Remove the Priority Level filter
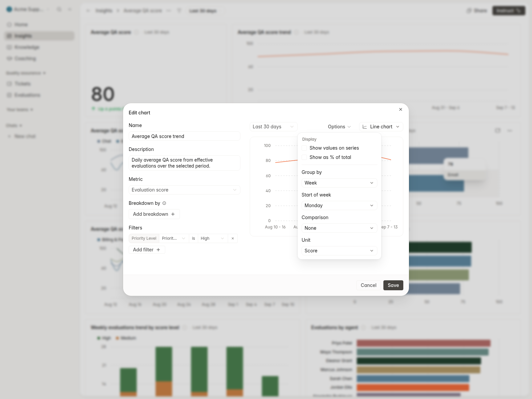The image size is (532, 399). coord(233,238)
